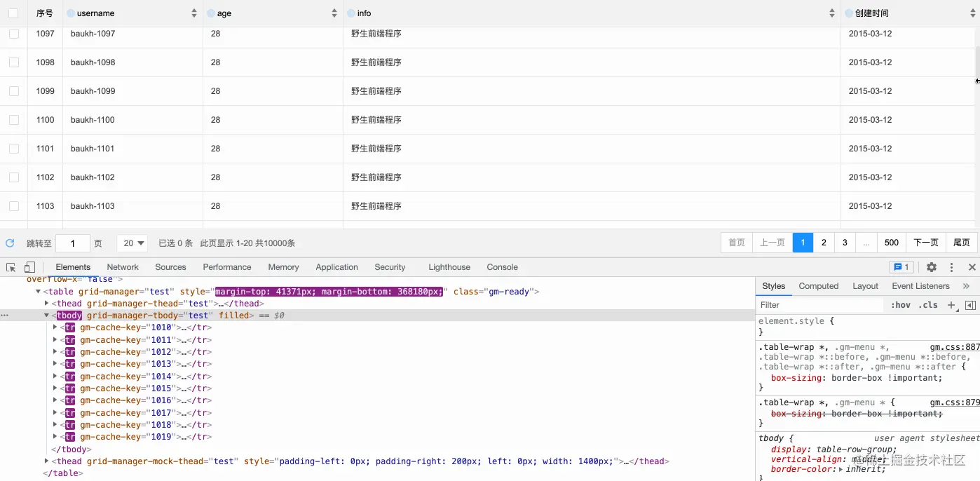Open the Performance tab
Viewport: 980px width, 481px height.
point(227,267)
